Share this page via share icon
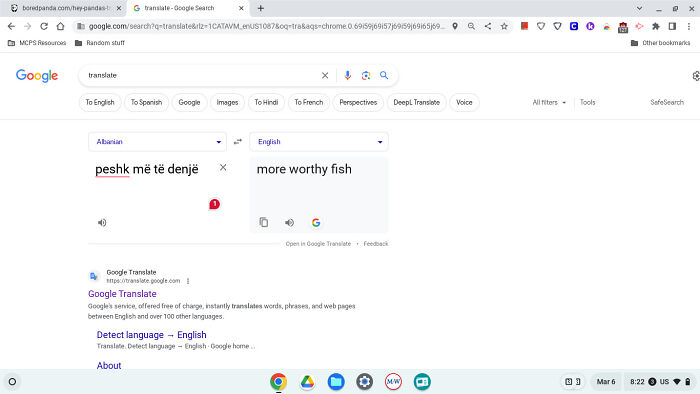Screen dimensions: 700x394 488,26
